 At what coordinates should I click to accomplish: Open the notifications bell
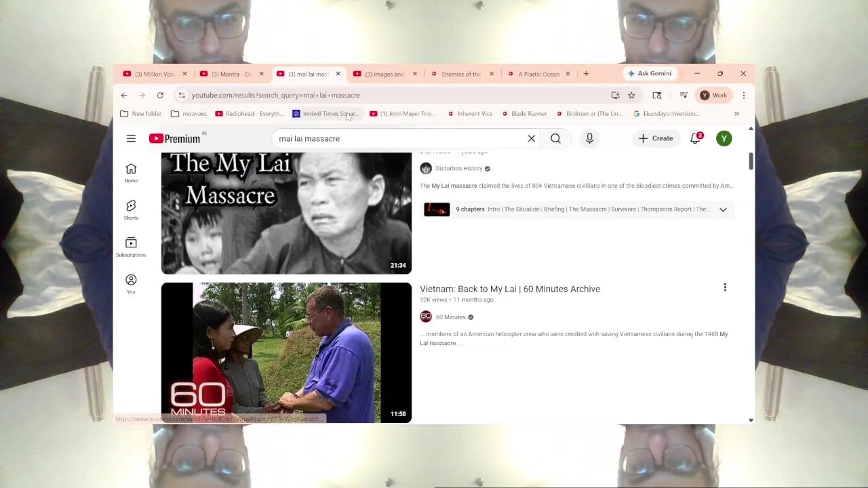click(x=695, y=138)
